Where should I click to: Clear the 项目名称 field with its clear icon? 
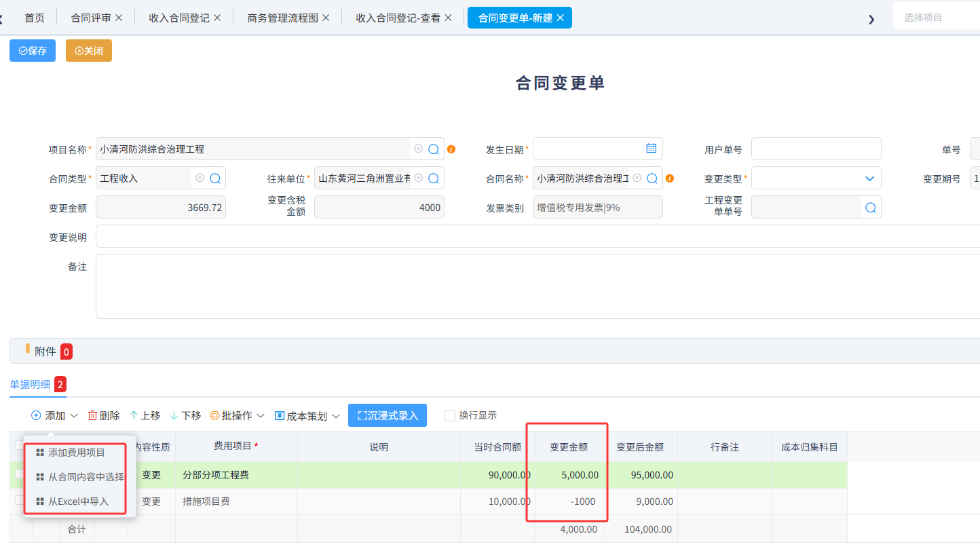pos(418,149)
